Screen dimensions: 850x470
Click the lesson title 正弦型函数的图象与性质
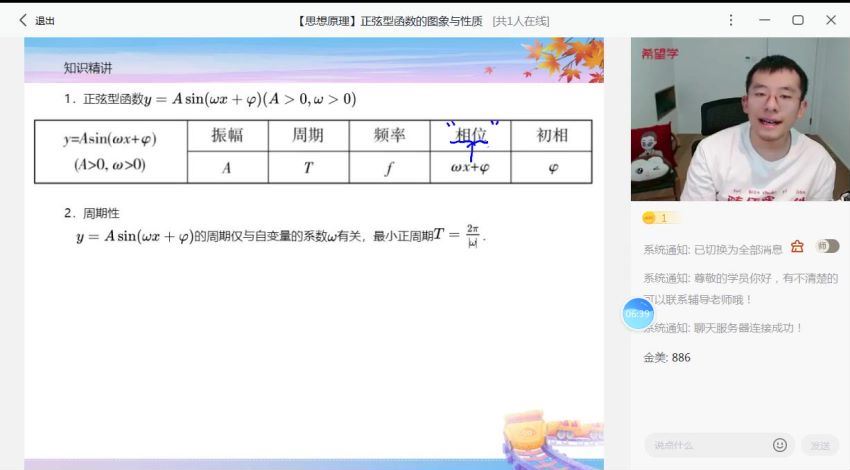pyautogui.click(x=421, y=21)
